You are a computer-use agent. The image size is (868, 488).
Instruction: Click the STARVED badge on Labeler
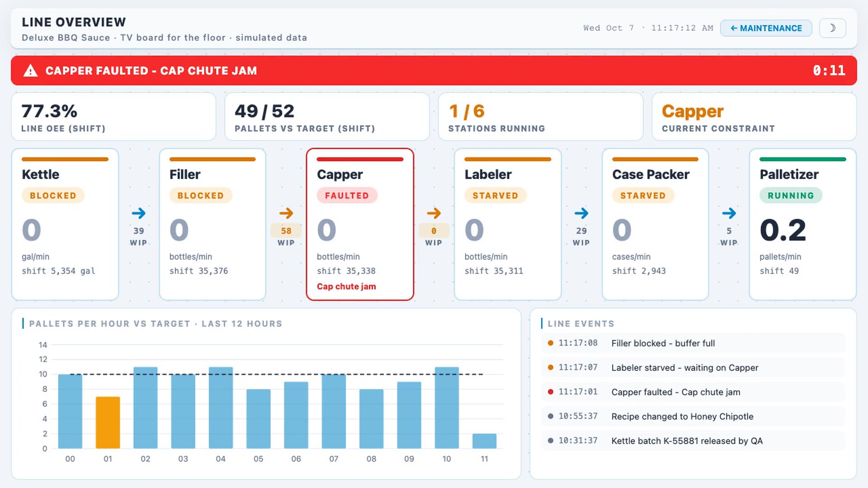coord(495,196)
